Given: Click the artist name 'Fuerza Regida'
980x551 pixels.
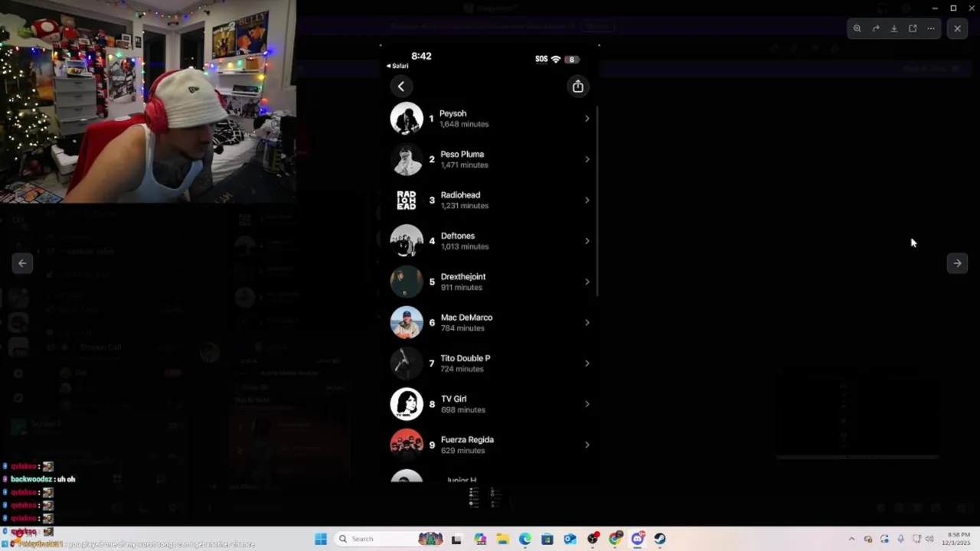Looking at the screenshot, I should pos(467,440).
